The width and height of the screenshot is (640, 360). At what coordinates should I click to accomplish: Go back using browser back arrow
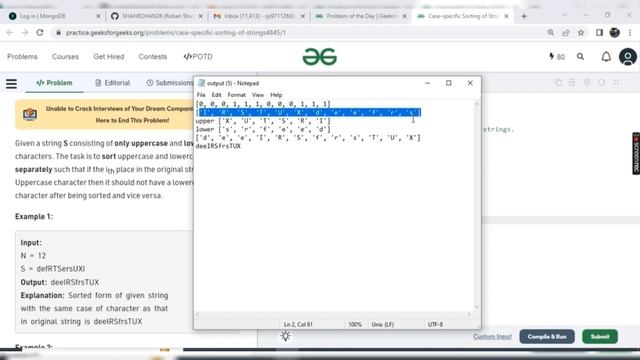[x=10, y=32]
